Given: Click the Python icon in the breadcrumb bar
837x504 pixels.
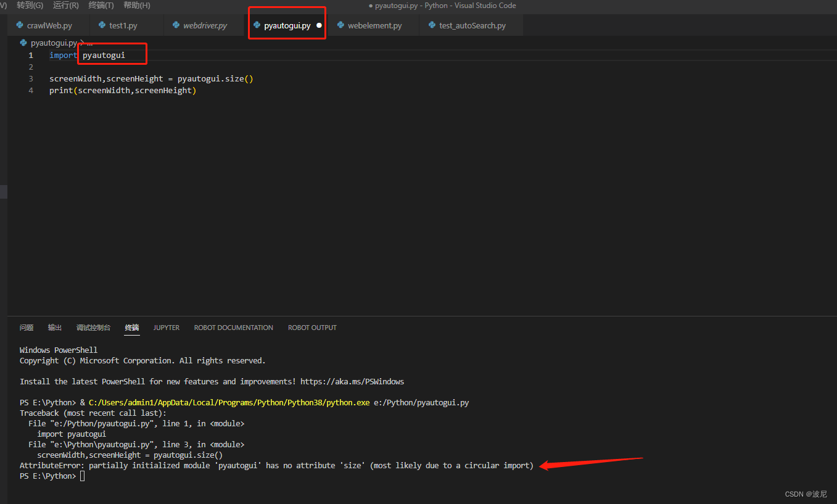Looking at the screenshot, I should [23, 43].
